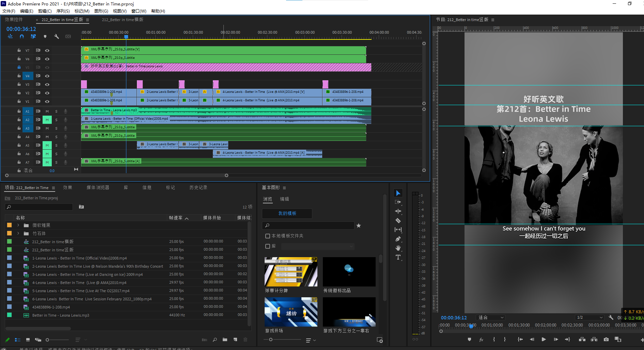The image size is (644, 350).
Task: Switch to the 历史记录 tab
Action: point(198,188)
